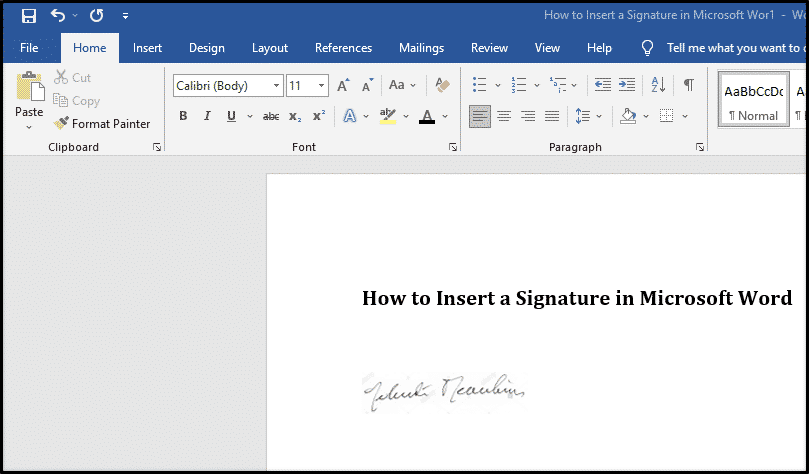Toggle Italic formatting
The height and width of the screenshot is (474, 809).
click(207, 117)
